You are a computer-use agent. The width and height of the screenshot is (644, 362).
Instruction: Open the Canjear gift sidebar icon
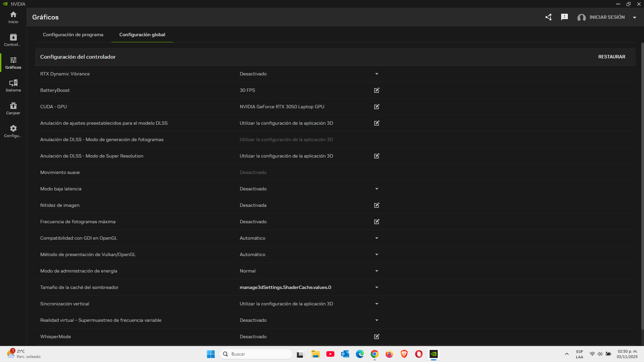tap(13, 108)
